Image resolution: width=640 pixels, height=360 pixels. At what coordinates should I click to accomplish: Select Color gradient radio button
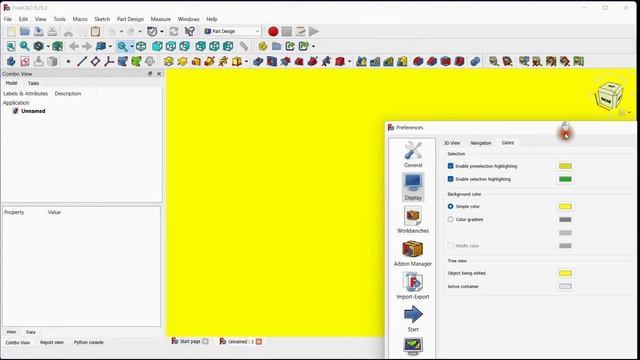(x=451, y=220)
